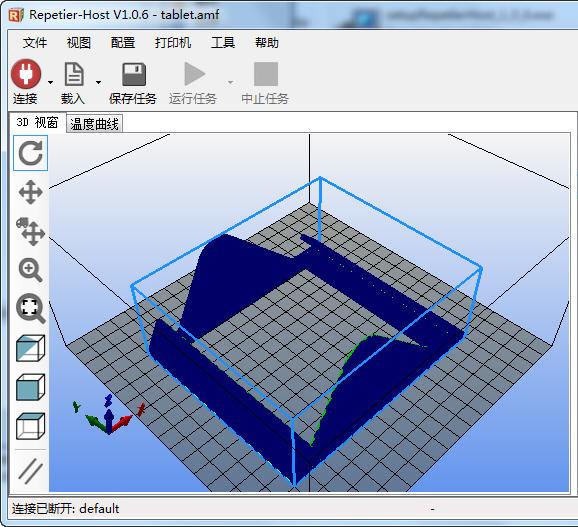Open the Connect dropdown arrow

click(51, 82)
